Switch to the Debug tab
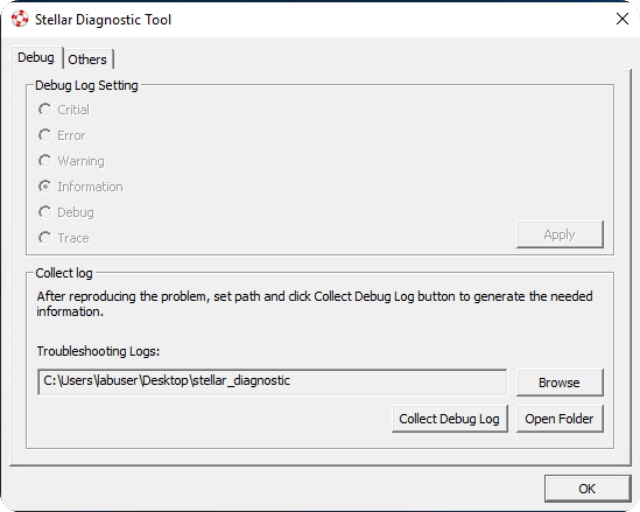Viewport: 640px width, 512px height. (x=36, y=58)
